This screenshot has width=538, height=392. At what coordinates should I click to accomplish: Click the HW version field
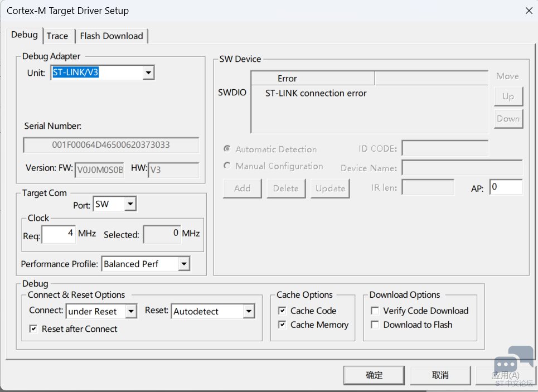click(x=173, y=170)
